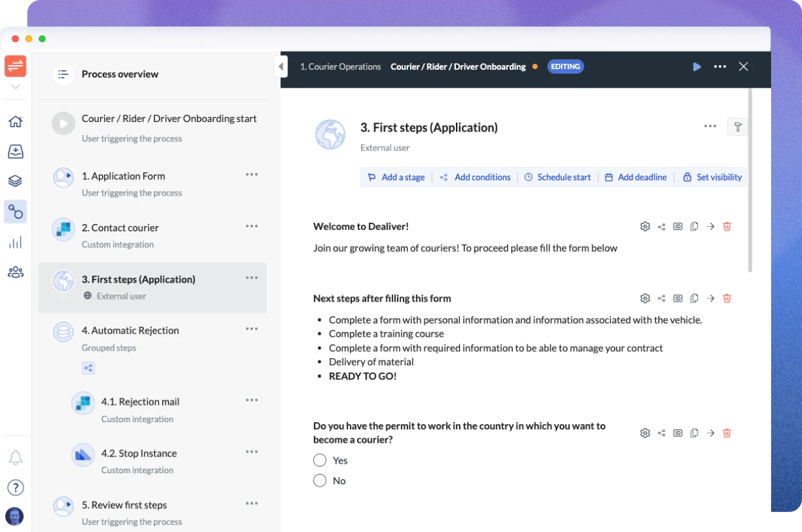Click move arrow for permit question
This screenshot has width=802, height=532.
(x=710, y=433)
